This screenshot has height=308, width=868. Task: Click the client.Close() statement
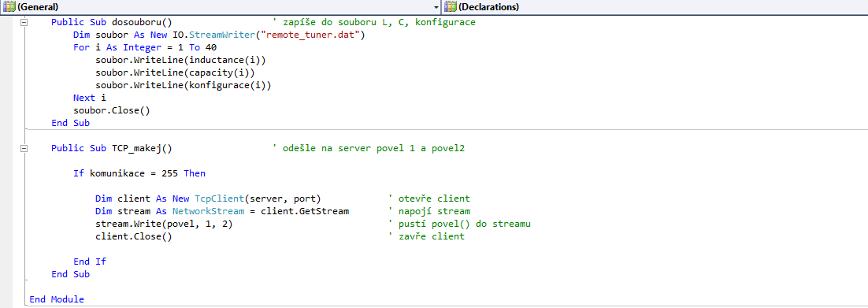coord(133,236)
